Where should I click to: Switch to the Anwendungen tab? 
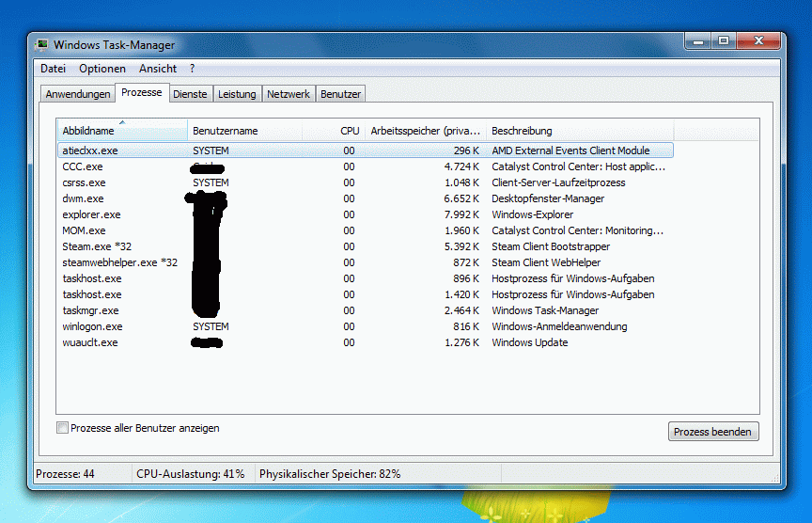coord(78,94)
